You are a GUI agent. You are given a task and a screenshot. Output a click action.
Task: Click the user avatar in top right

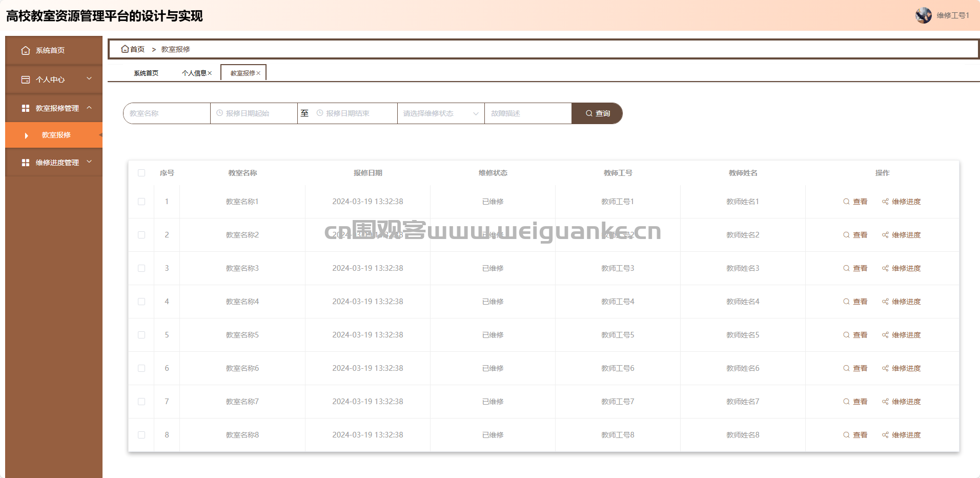[923, 15]
